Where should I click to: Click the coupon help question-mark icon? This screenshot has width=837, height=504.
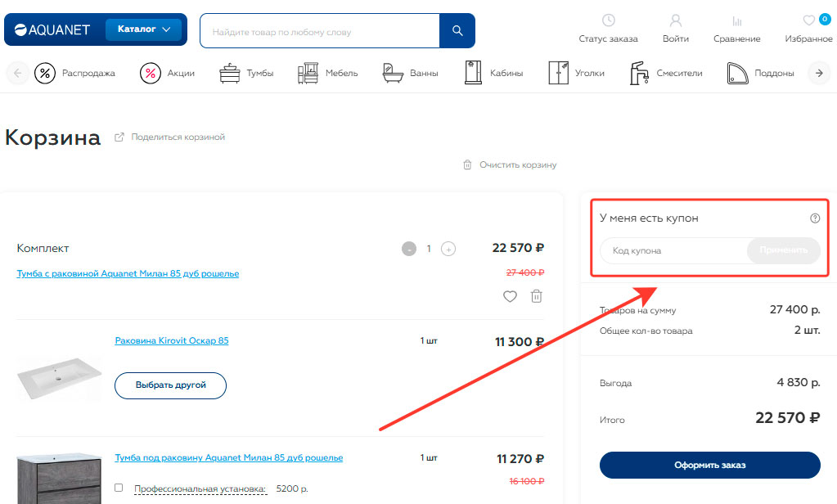coord(815,218)
